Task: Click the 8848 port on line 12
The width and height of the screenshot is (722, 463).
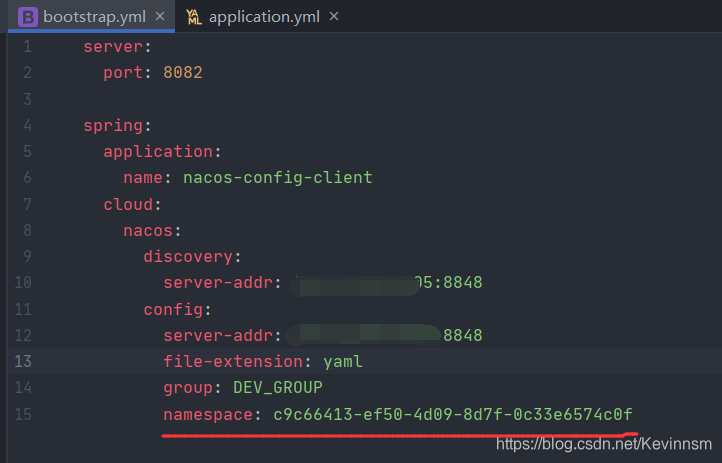Action: pyautogui.click(x=463, y=336)
